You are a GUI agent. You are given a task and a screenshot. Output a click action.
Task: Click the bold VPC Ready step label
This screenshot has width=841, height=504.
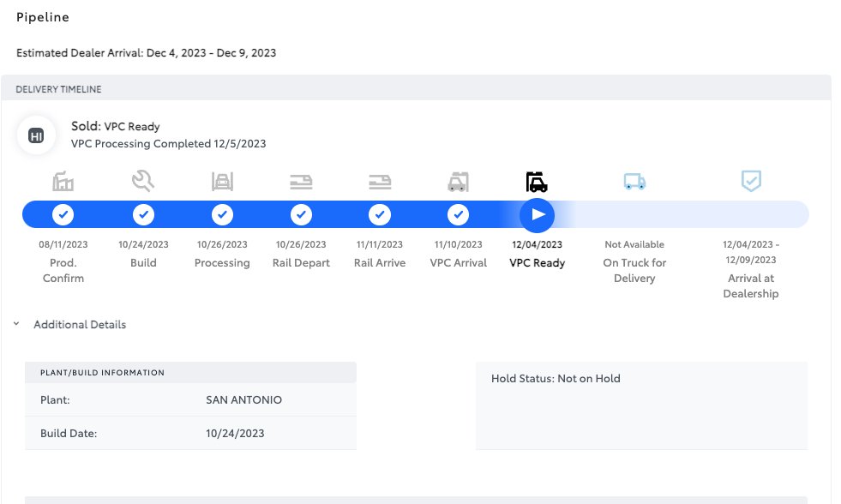[x=537, y=263]
